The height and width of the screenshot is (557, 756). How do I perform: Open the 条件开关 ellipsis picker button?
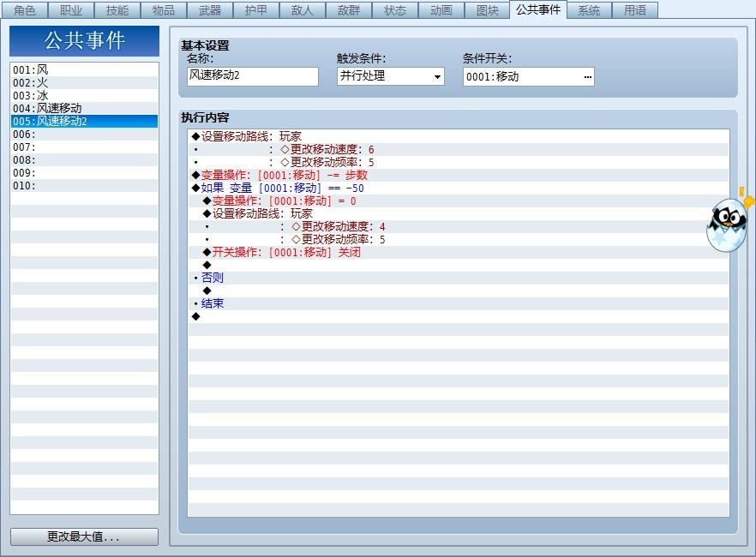tap(587, 76)
